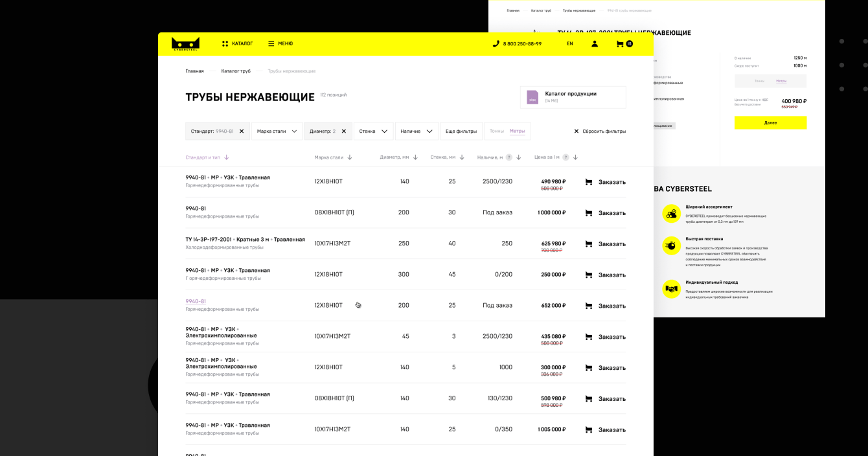Click cart icon in 435 080 ₽ row
Image resolution: width=868 pixels, height=456 pixels.
[x=589, y=337]
